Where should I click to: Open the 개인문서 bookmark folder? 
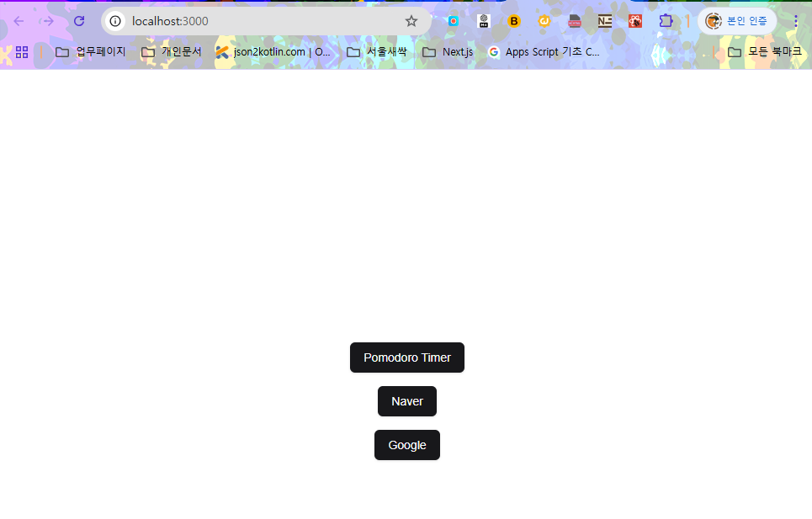point(172,52)
